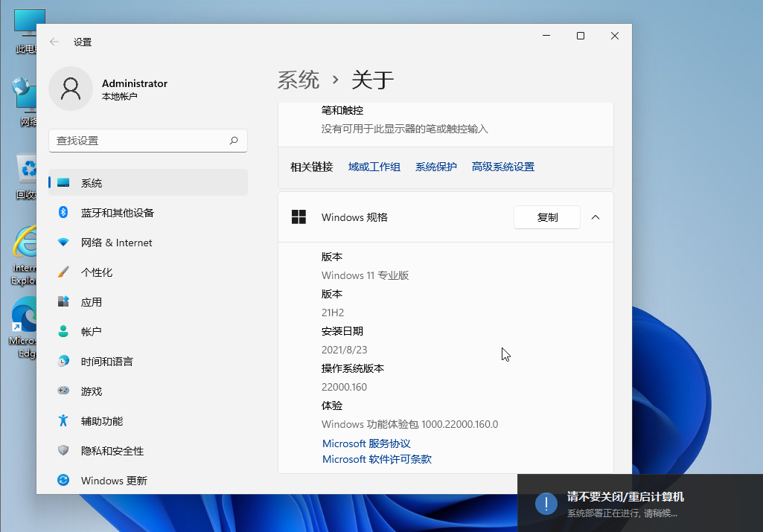This screenshot has height=532, width=763.
Task: Open Windows Update section
Action: tap(113, 481)
